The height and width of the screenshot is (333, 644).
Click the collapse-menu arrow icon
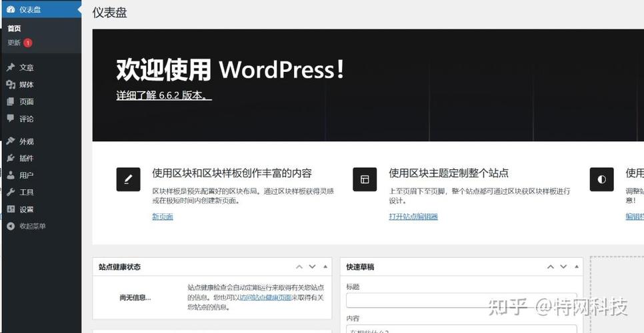pyautogui.click(x=11, y=226)
